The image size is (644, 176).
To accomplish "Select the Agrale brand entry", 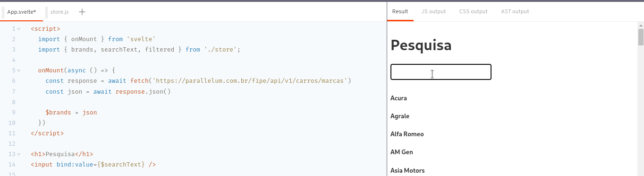I will click(x=400, y=116).
